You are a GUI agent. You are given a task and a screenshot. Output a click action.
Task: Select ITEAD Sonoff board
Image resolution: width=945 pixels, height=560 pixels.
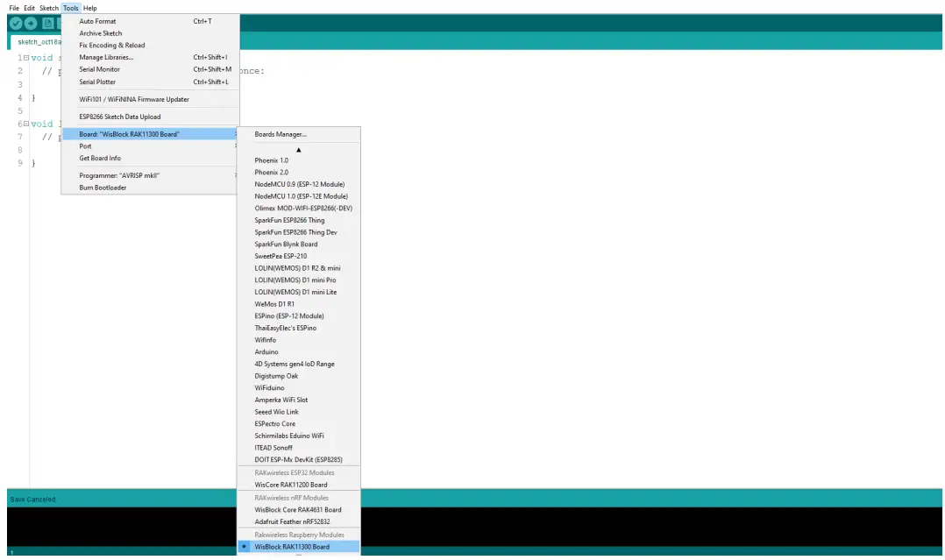tap(299, 448)
